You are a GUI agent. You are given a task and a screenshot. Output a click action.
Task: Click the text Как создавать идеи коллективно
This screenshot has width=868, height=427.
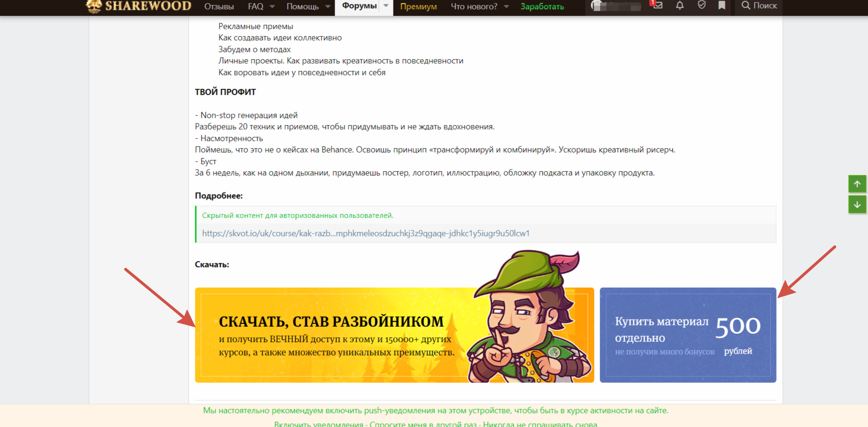[x=280, y=38]
